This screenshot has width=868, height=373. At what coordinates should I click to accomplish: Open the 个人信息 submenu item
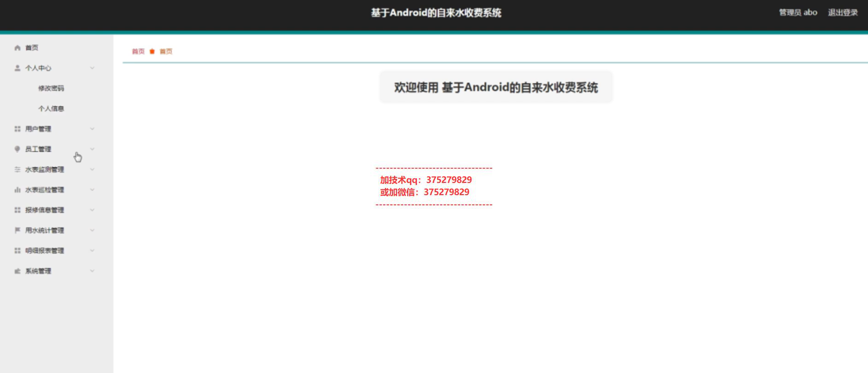coord(51,109)
